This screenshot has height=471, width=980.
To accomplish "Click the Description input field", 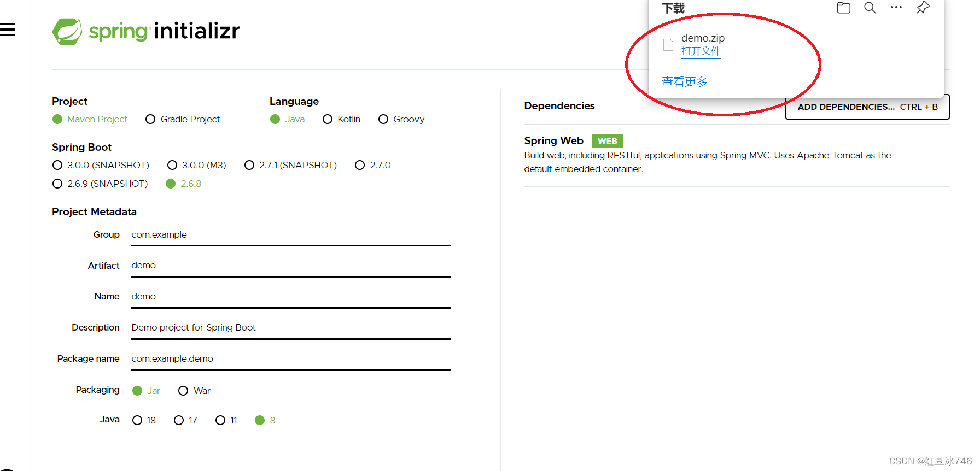I will [x=291, y=328].
